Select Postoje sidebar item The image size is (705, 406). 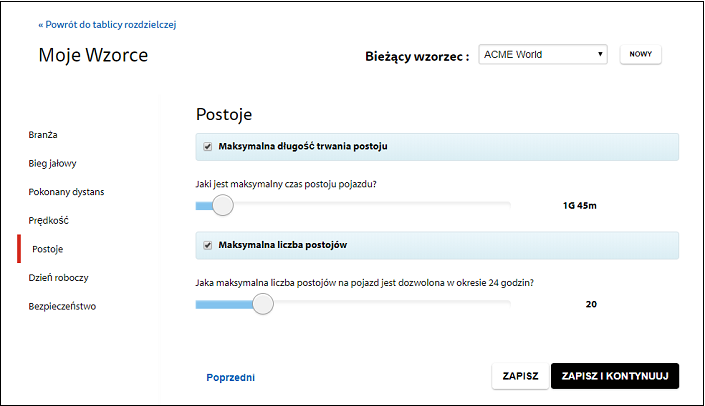47,249
